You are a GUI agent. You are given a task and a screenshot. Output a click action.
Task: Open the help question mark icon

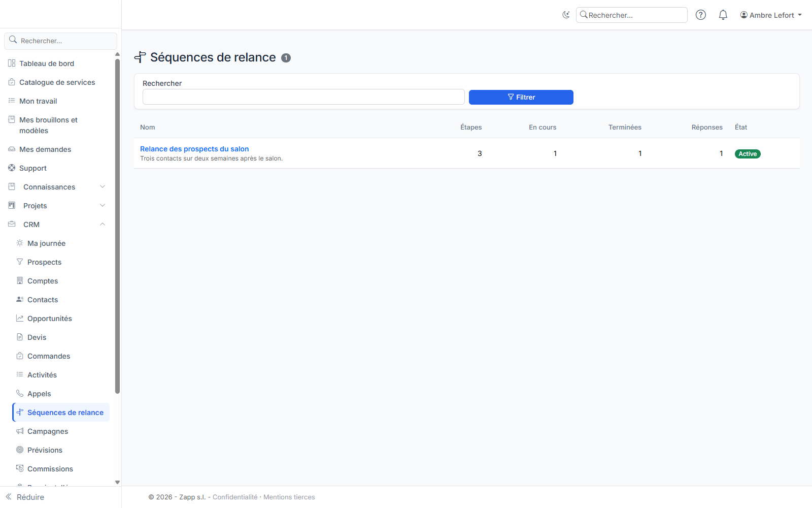pos(701,15)
